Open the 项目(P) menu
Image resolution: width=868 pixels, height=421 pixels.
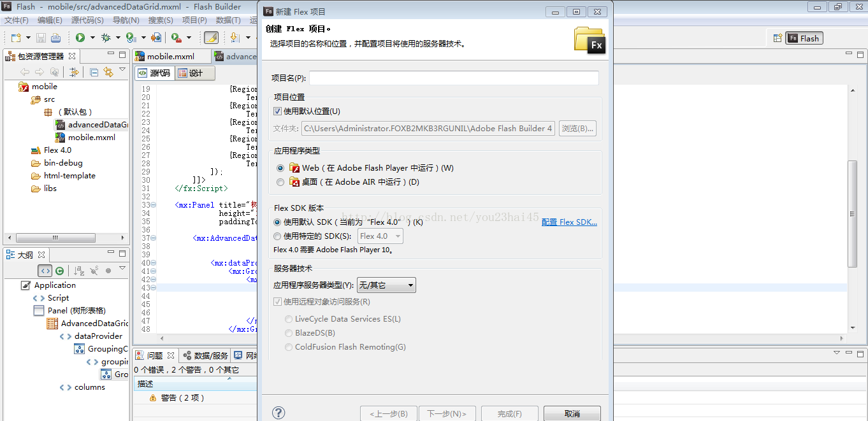point(194,20)
